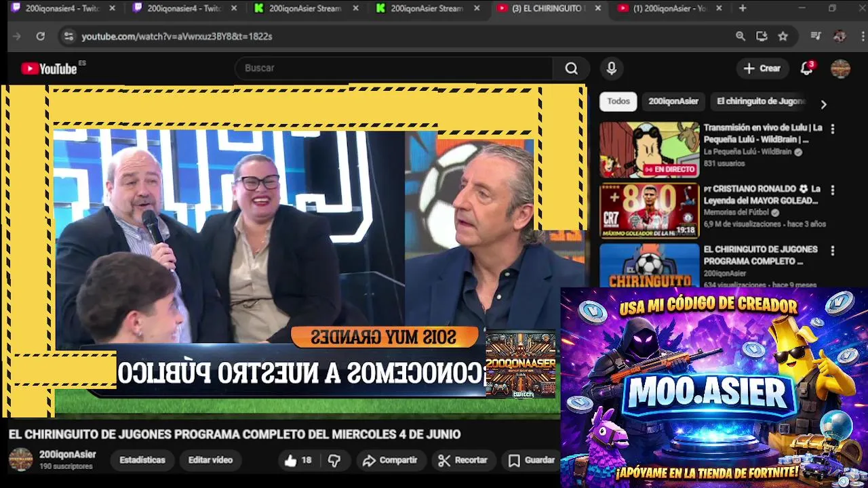Viewport: 868px width, 488px height.
Task: Click the main video player
Action: (x=295, y=251)
